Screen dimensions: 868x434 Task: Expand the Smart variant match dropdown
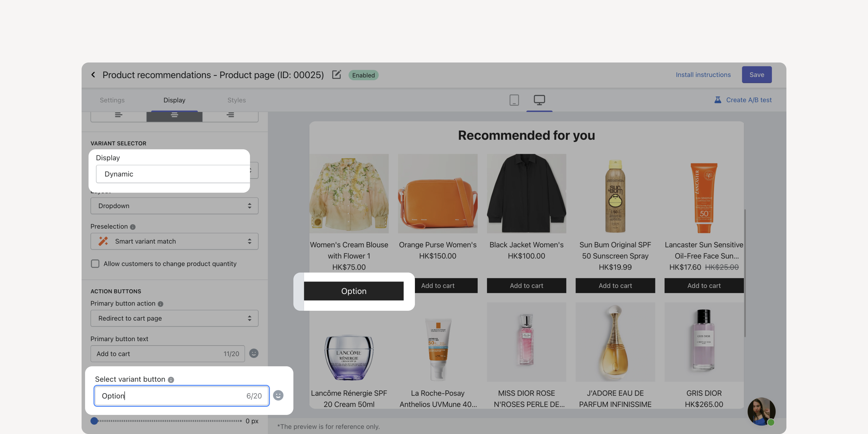point(174,241)
